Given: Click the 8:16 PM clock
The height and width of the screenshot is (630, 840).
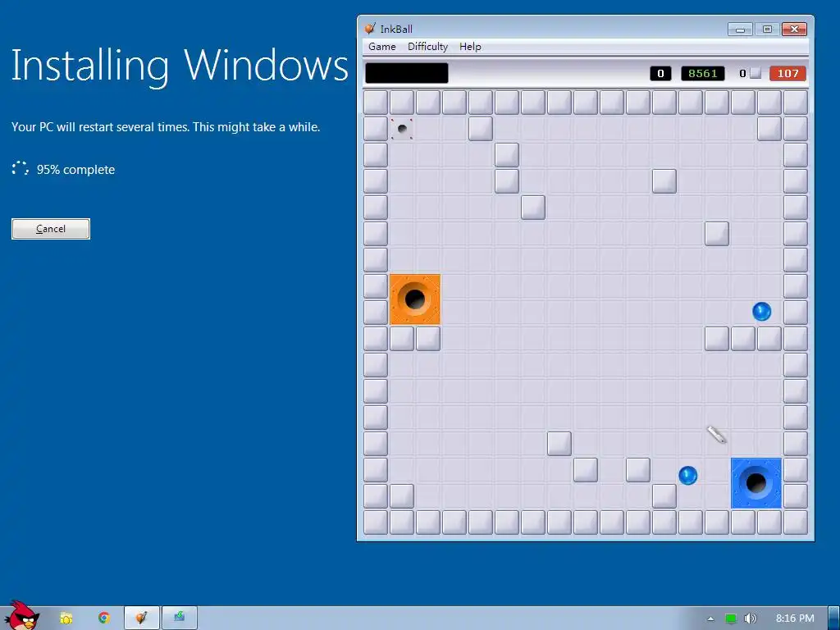Looking at the screenshot, I should point(794,619).
